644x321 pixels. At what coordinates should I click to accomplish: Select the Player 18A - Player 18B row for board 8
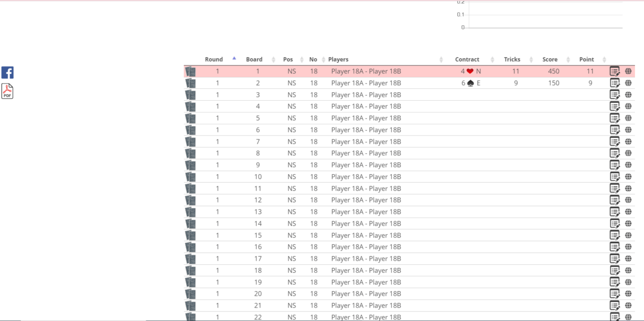(x=366, y=153)
